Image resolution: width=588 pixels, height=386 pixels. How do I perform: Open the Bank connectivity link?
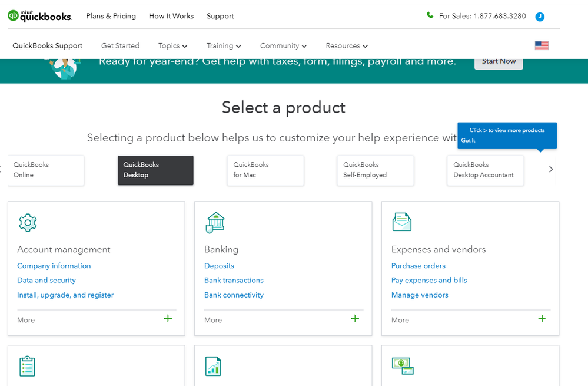tap(234, 295)
